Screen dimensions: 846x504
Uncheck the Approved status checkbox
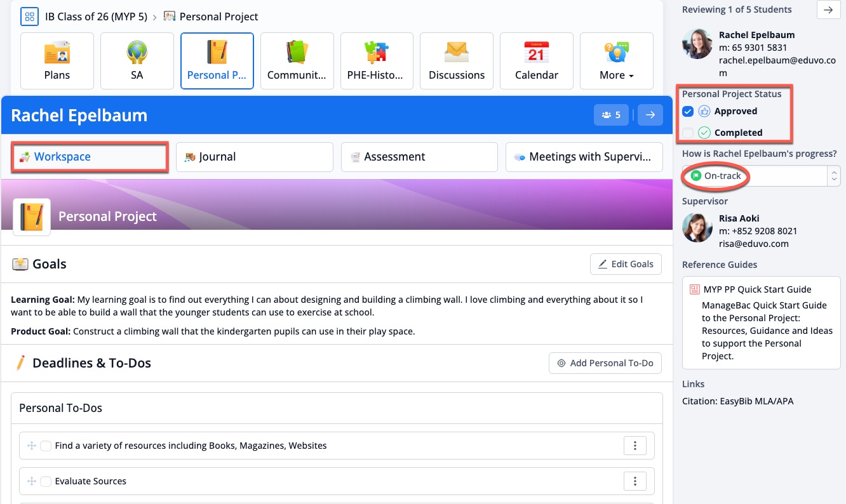tap(688, 111)
